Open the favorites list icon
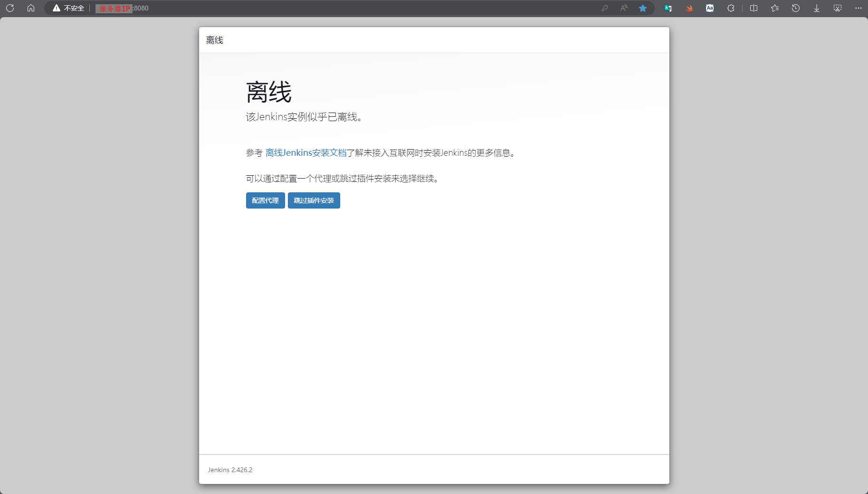The image size is (868, 494). tap(775, 8)
